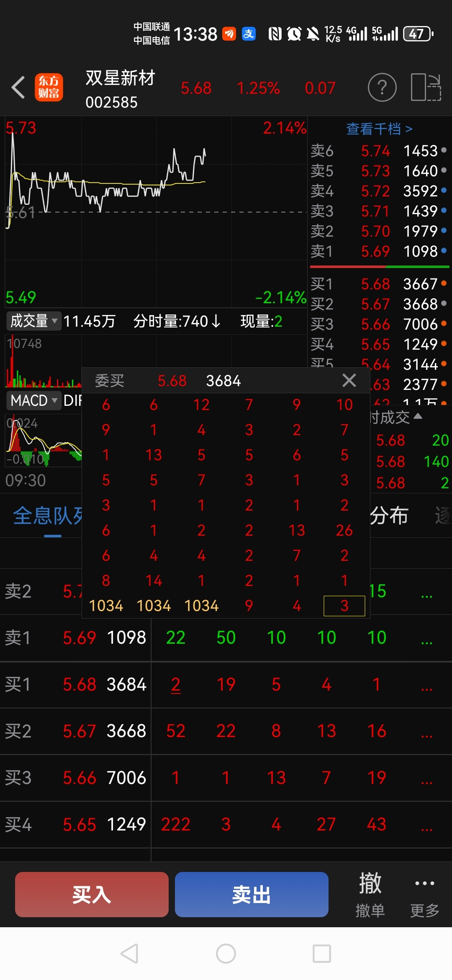Select the 卖3 5.71 order book row
Screen dimensions: 452x980
(x=379, y=211)
